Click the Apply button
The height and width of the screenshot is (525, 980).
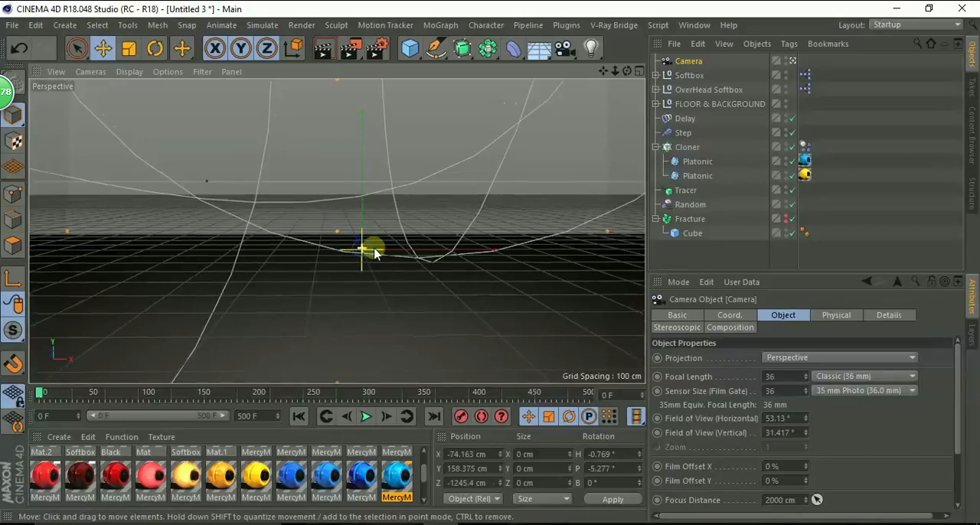pos(612,499)
